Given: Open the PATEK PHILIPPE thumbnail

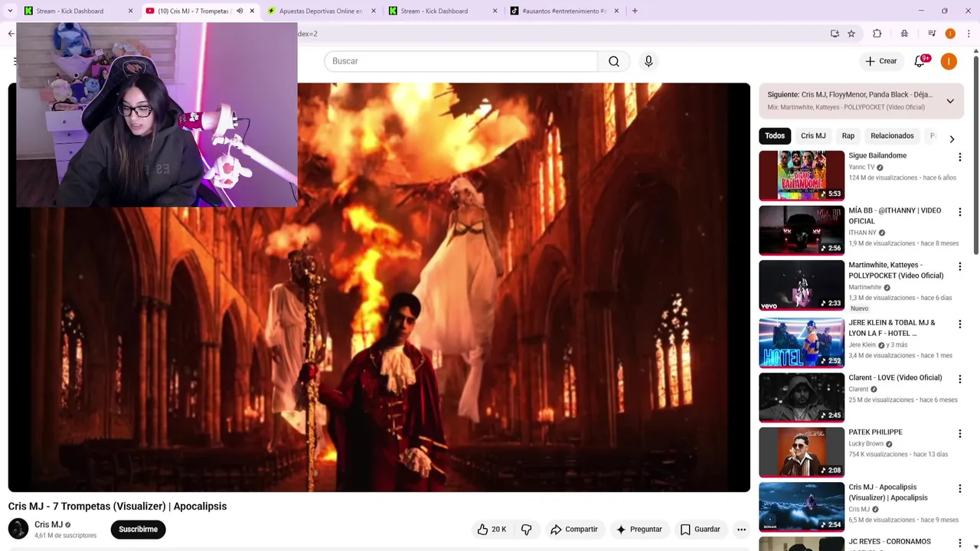Looking at the screenshot, I should 802,452.
